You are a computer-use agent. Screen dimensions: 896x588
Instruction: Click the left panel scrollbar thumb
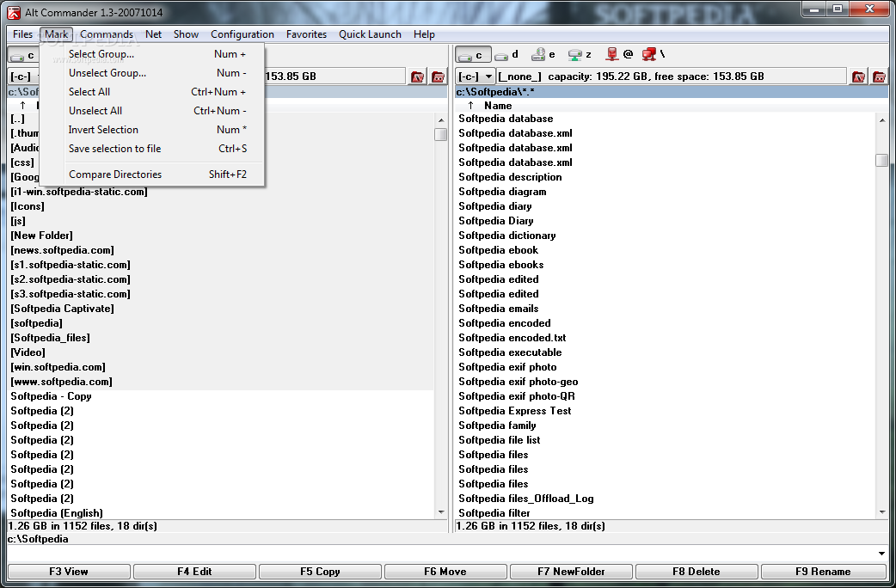[440, 134]
